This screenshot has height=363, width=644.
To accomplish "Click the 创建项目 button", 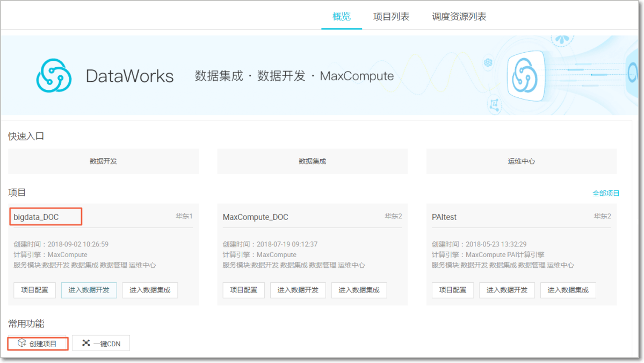I will pos(38,343).
